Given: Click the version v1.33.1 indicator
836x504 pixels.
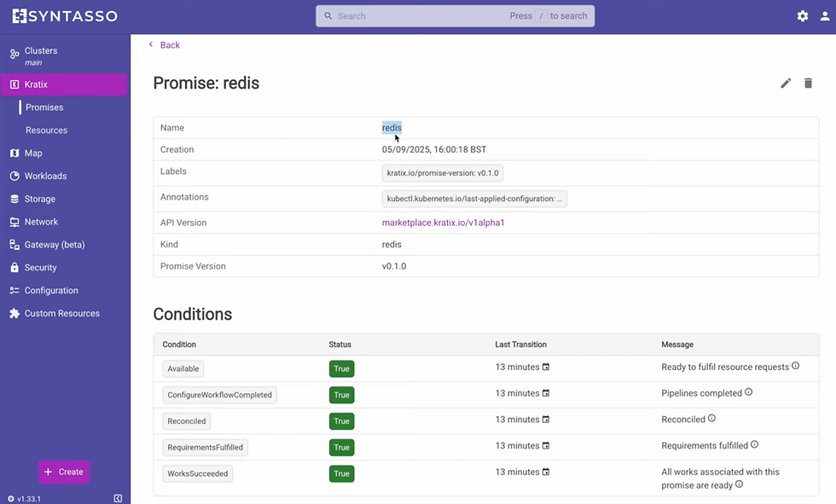Looking at the screenshot, I should (24, 499).
